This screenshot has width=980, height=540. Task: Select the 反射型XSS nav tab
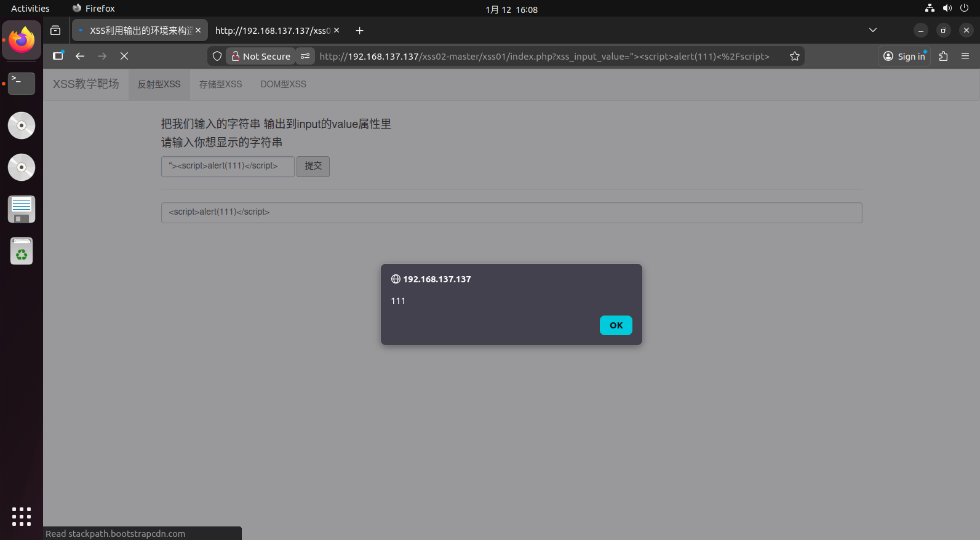(159, 84)
